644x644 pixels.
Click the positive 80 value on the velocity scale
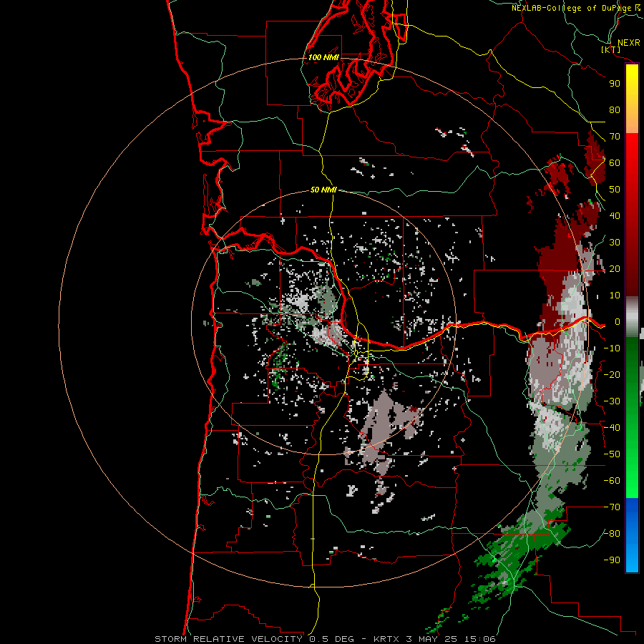pyautogui.click(x=615, y=110)
